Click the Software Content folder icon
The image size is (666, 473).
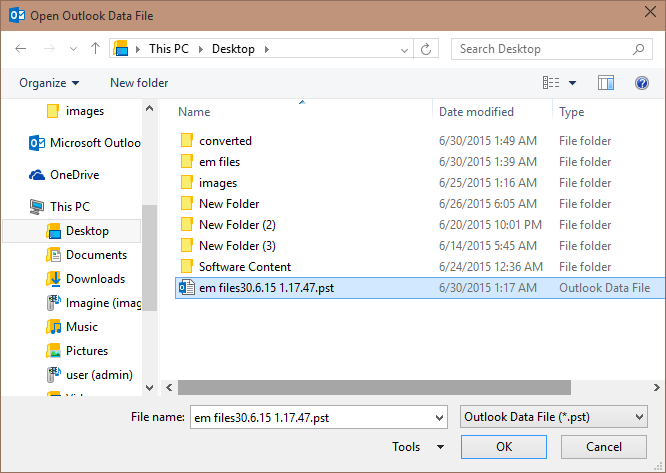pos(186,266)
